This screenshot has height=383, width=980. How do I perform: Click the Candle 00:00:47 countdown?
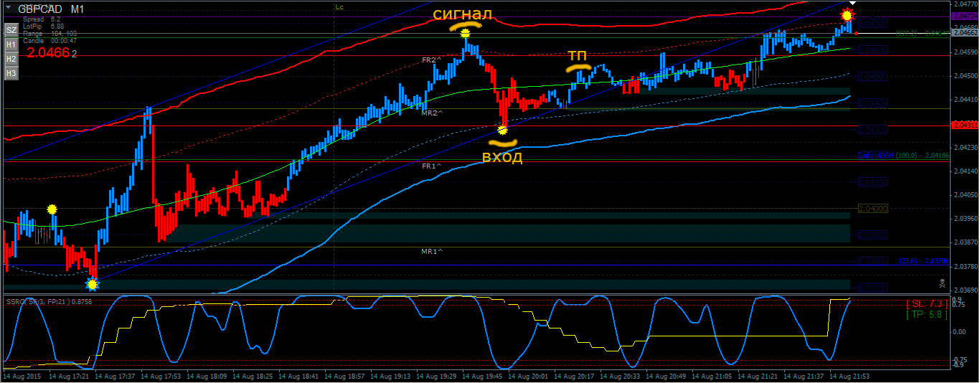(50, 41)
